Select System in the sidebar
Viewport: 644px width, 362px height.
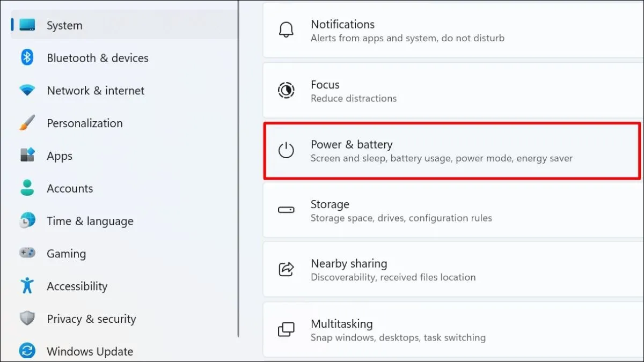pyautogui.click(x=64, y=25)
